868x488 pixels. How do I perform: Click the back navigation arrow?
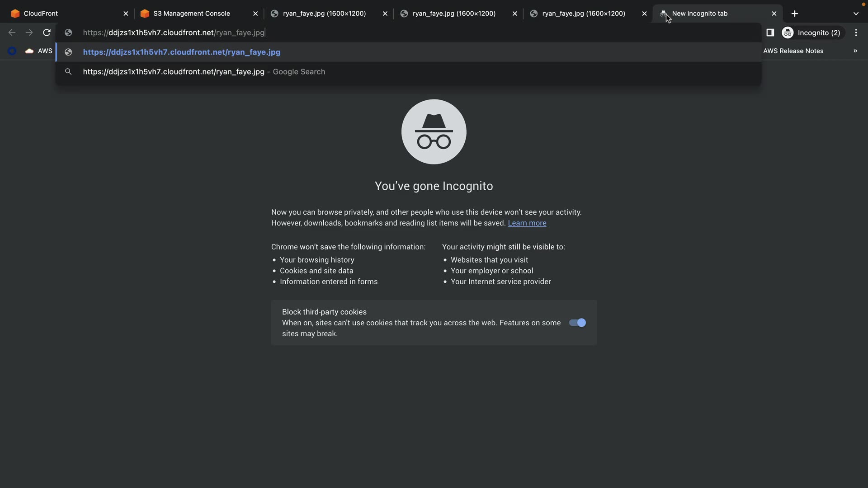12,33
